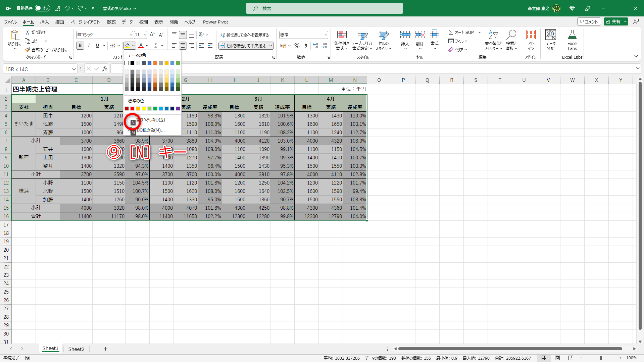Screen dimensions: 644x362
Task: Increase font size with the large A icon
Action: 152,35
